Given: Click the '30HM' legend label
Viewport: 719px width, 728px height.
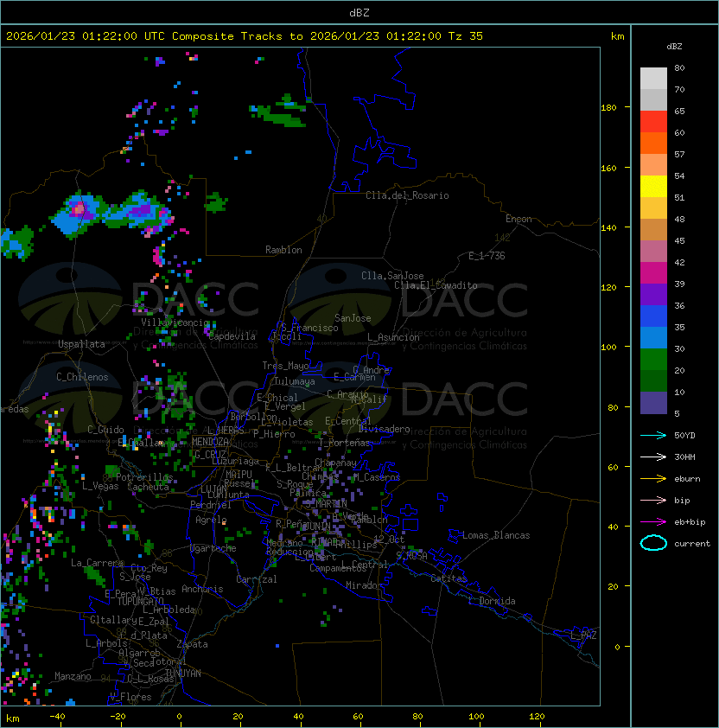Looking at the screenshot, I should click(684, 457).
